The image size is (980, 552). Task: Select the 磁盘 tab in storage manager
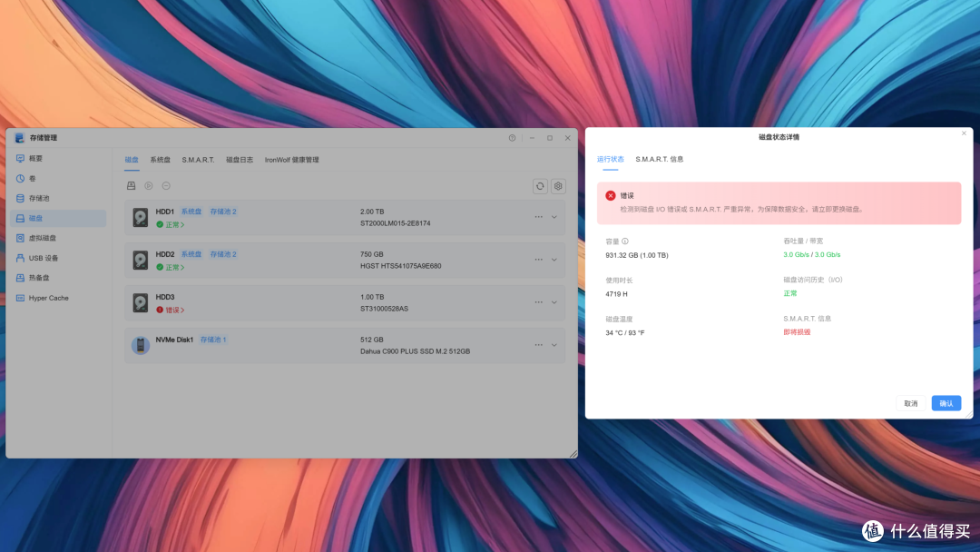pos(132,160)
